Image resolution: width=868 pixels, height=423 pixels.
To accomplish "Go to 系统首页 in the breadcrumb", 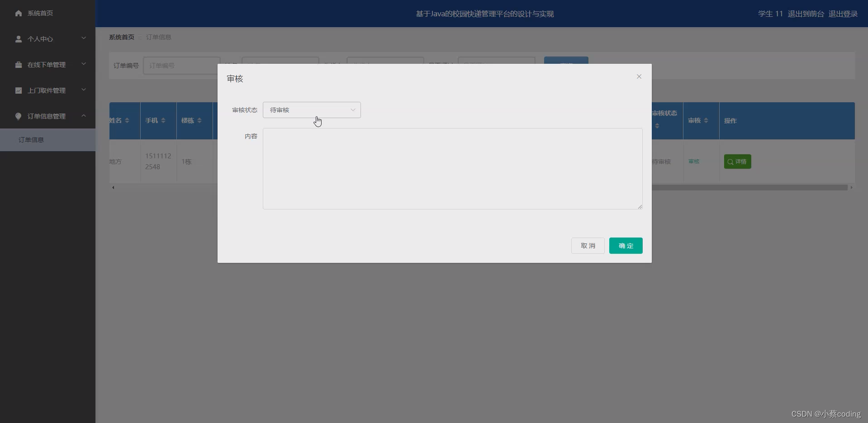I will click(121, 37).
